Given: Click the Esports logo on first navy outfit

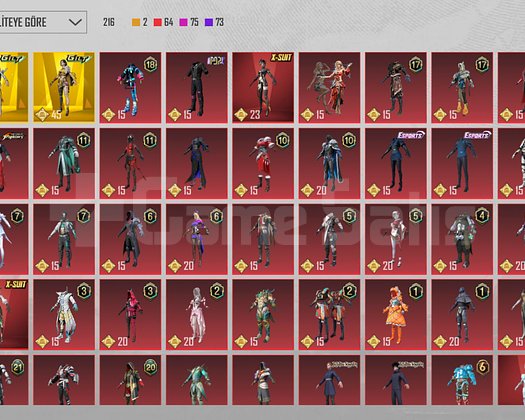Looking at the screenshot, I should pos(411,135).
